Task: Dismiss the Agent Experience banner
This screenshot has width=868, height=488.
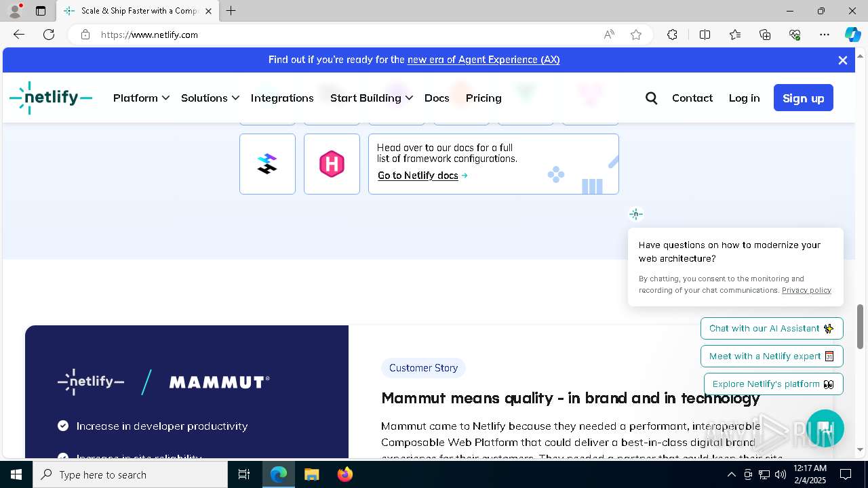Action: click(843, 60)
